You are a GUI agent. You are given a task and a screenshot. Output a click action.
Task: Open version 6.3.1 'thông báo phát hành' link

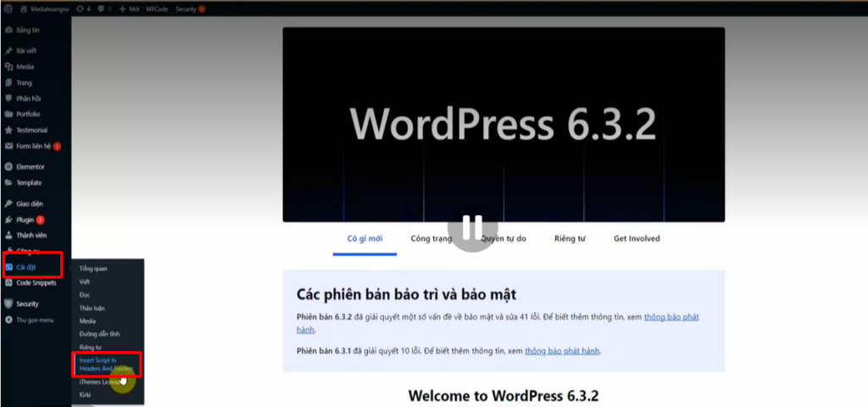[x=562, y=351]
